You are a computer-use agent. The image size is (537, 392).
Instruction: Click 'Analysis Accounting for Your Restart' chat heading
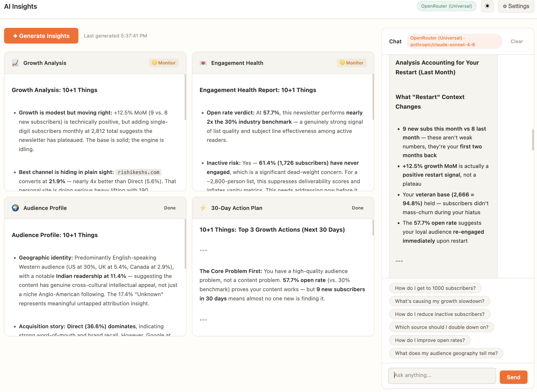(x=437, y=67)
